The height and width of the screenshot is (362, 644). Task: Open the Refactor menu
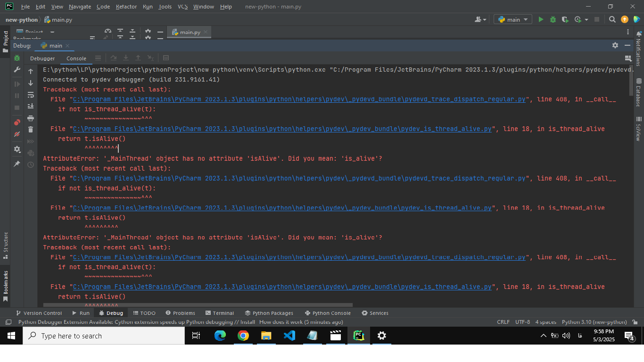(126, 7)
